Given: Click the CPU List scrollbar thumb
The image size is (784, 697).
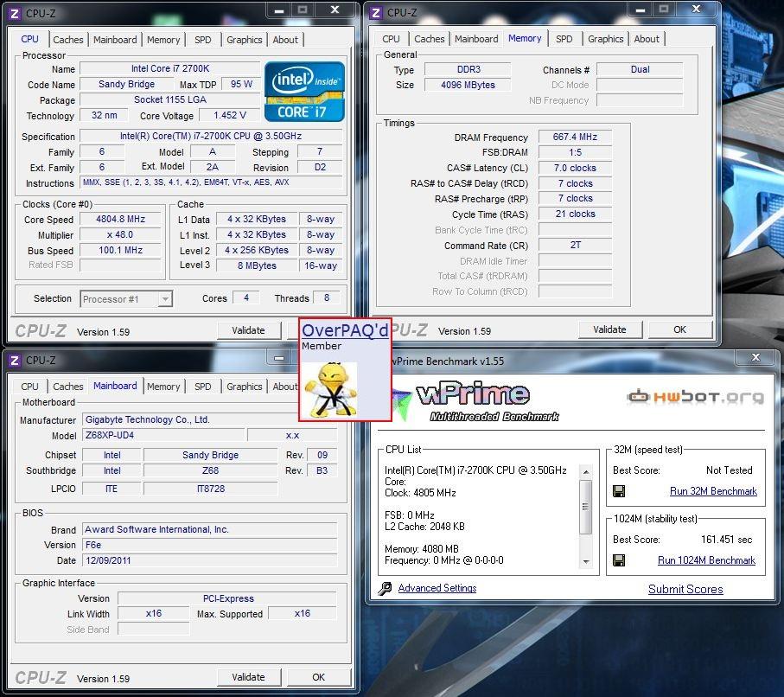Looking at the screenshot, I should tap(586, 507).
